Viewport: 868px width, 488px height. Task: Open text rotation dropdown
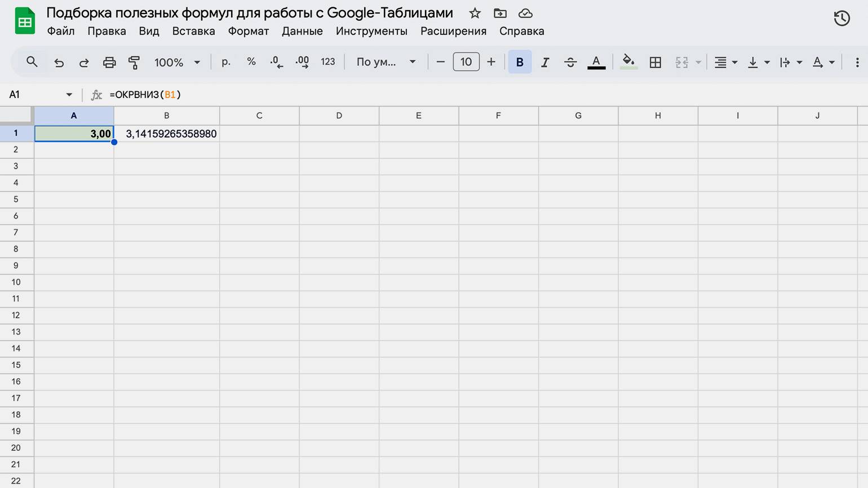823,63
